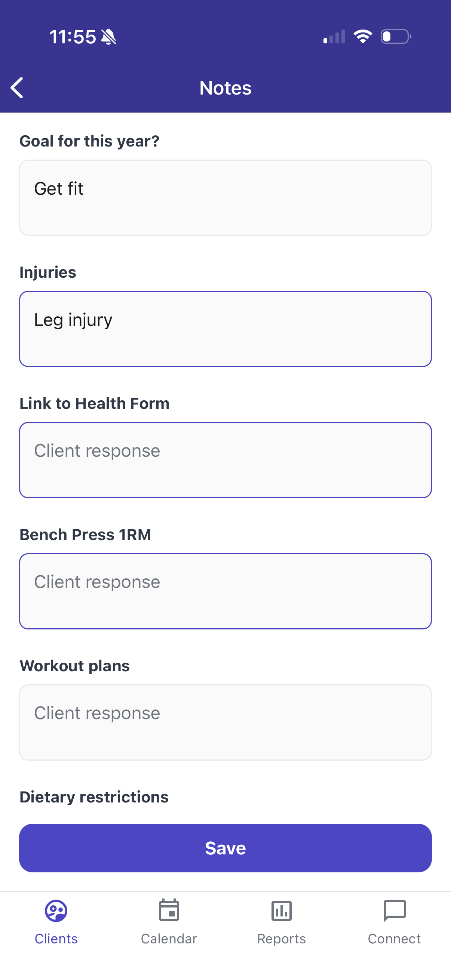Viewport: 451px width, 980px height.
Task: Go back using the left chevron
Action: (x=17, y=88)
